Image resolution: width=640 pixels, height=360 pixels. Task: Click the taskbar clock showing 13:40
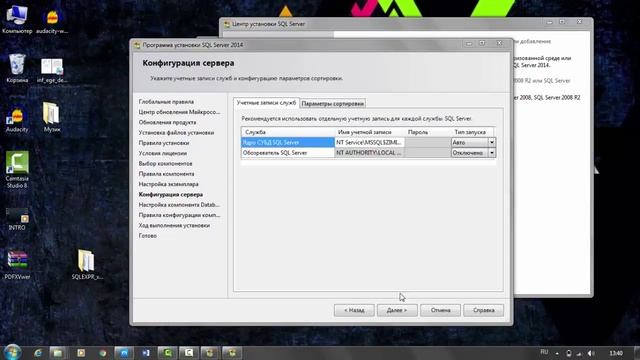[616, 353]
